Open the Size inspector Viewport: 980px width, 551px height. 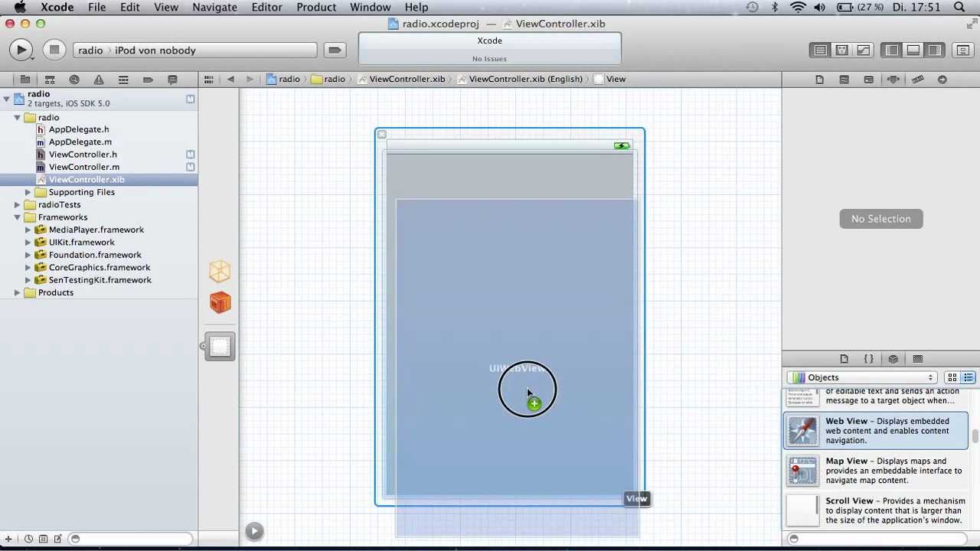[x=917, y=80]
